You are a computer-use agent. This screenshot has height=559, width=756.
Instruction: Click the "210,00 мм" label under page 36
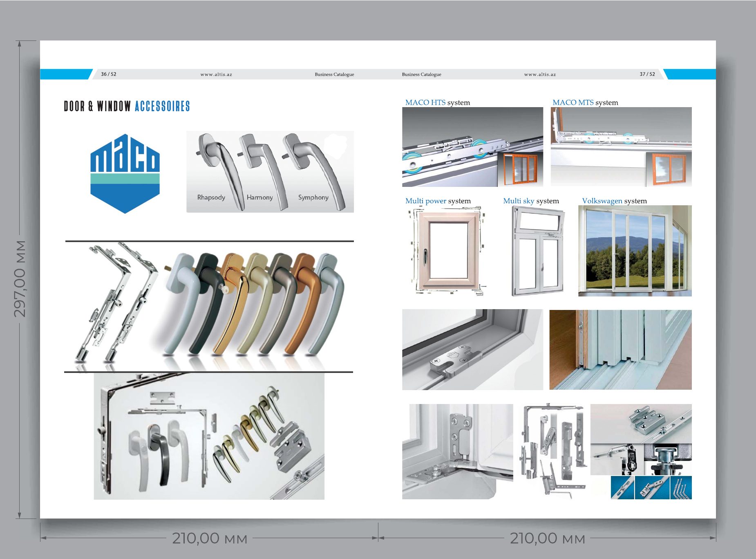[210, 538]
